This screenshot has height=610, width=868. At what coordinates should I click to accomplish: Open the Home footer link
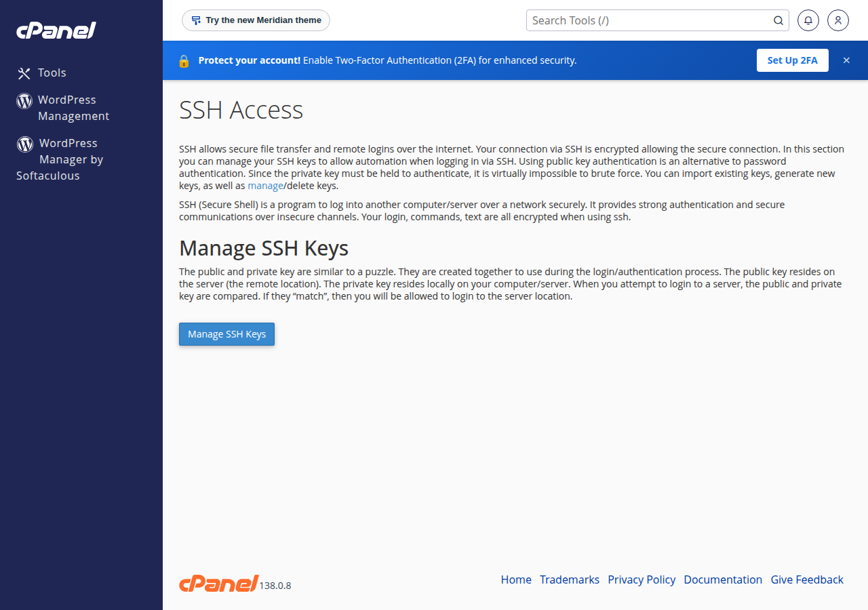[516, 579]
